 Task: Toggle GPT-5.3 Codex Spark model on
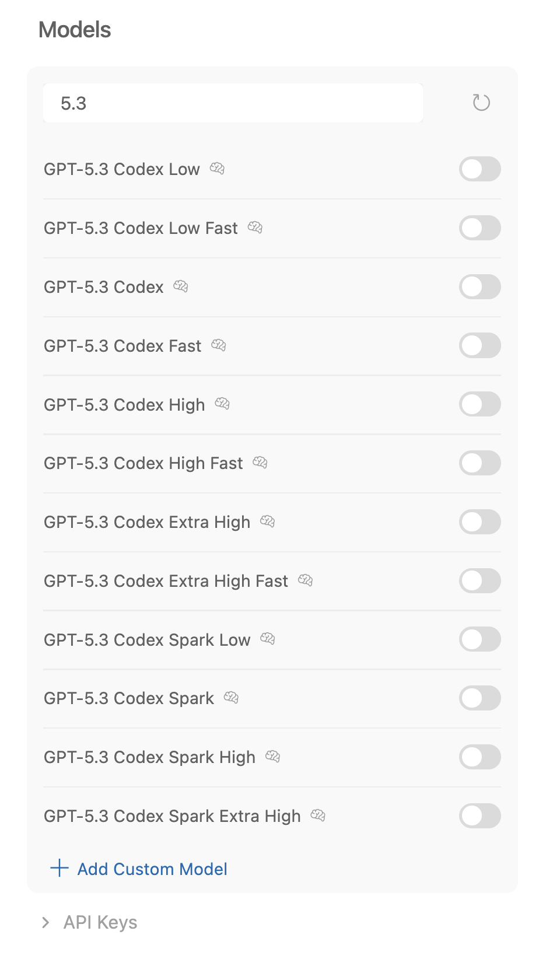[480, 698]
